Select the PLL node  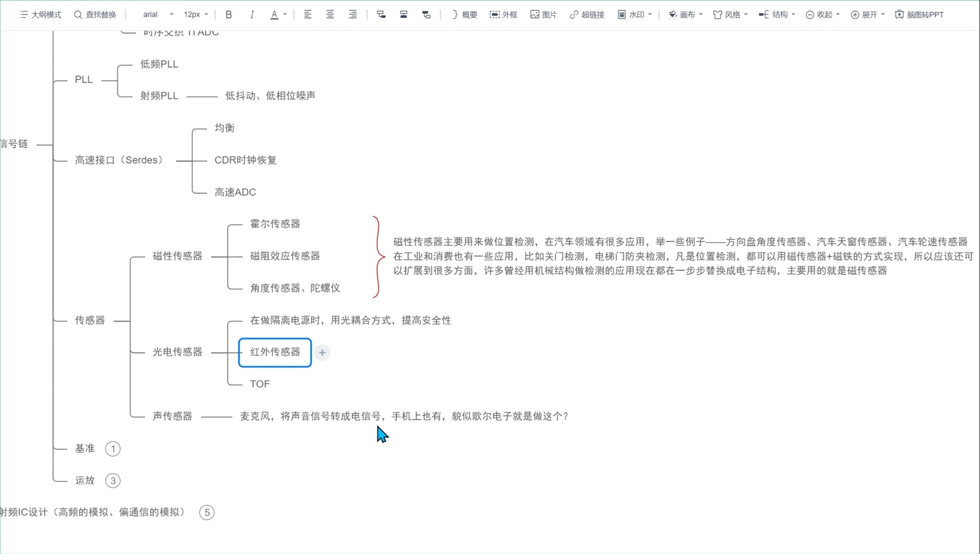(84, 80)
